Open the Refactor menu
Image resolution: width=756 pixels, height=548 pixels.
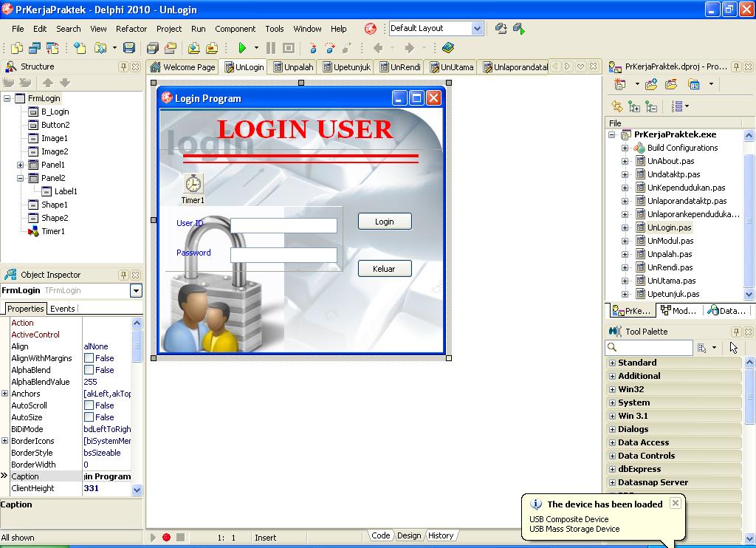131,29
